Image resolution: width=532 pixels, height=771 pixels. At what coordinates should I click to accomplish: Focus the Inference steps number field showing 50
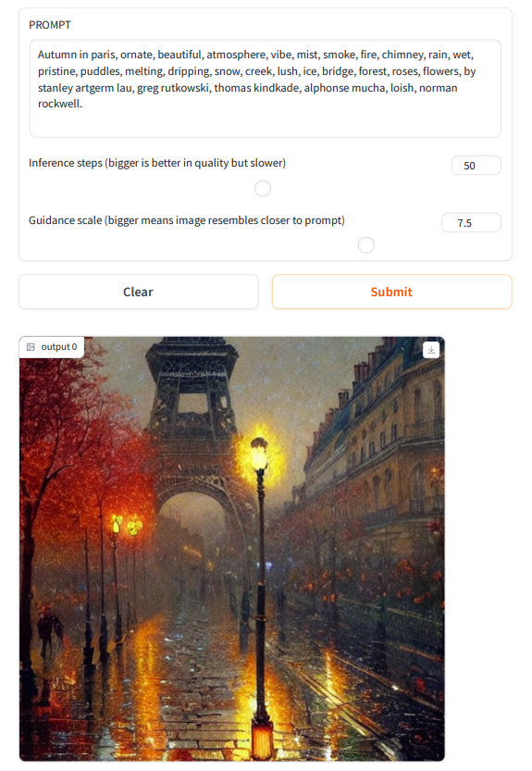[x=476, y=165]
